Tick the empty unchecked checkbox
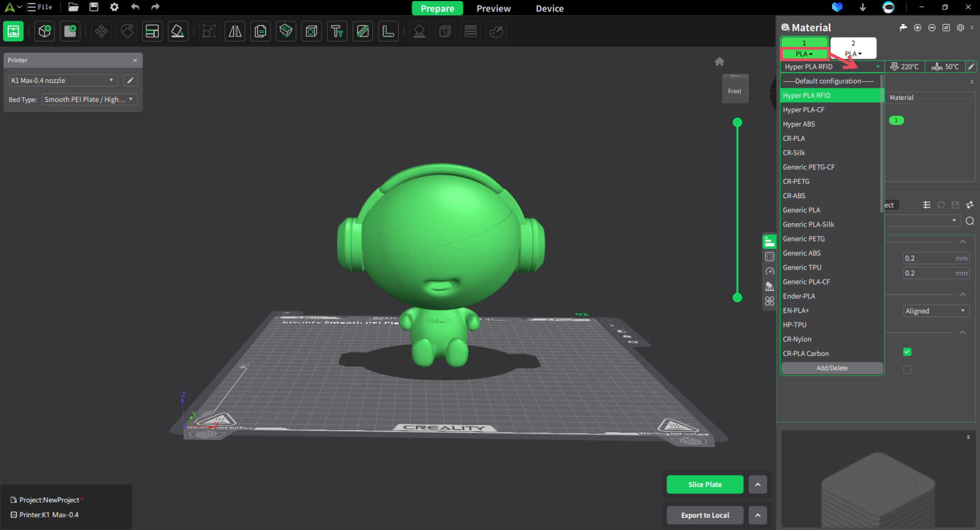 tap(907, 370)
